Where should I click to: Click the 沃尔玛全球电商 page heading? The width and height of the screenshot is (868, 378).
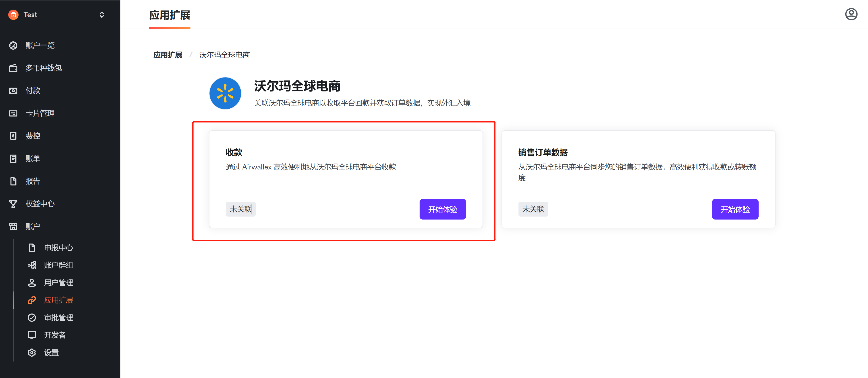(297, 86)
